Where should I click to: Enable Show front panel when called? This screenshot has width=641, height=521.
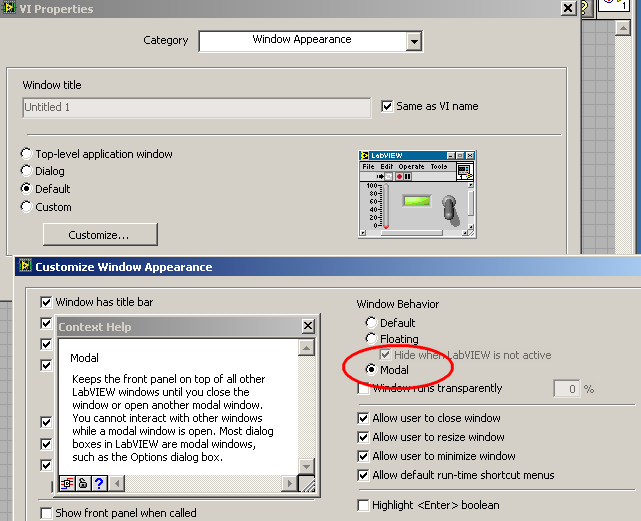[x=46, y=513]
